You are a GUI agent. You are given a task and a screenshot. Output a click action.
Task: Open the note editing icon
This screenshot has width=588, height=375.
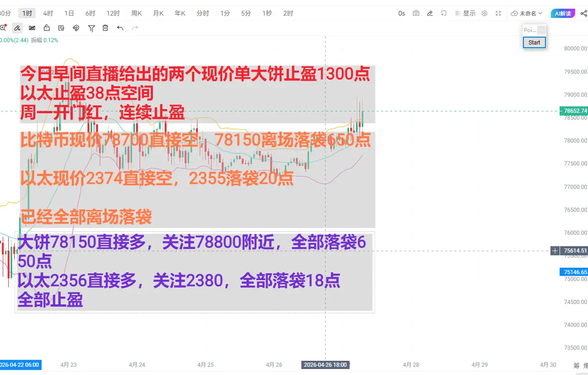[61, 28]
